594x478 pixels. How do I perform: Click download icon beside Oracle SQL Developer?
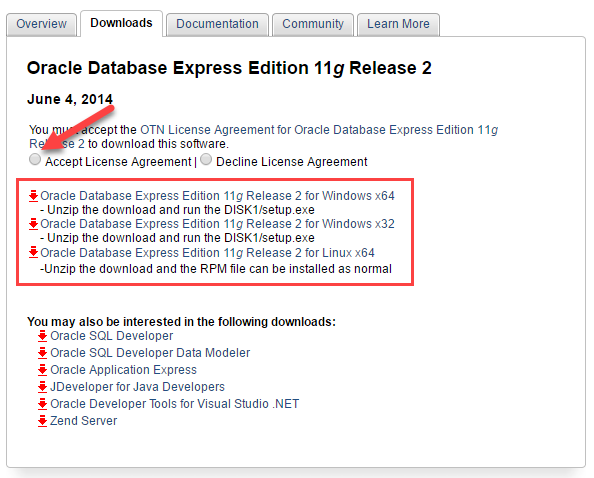(x=42, y=336)
